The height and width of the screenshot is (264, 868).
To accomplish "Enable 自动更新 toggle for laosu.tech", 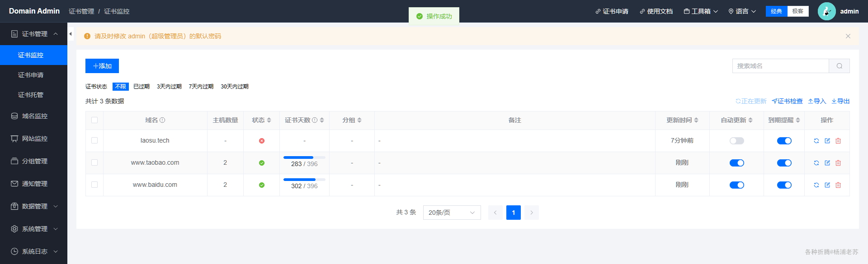I will point(737,141).
